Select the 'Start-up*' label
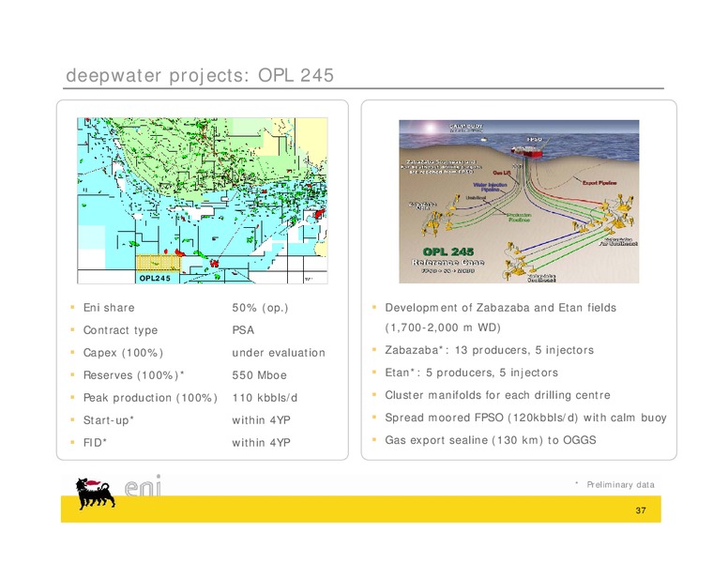This screenshot has height=563, width=728. click(x=109, y=420)
